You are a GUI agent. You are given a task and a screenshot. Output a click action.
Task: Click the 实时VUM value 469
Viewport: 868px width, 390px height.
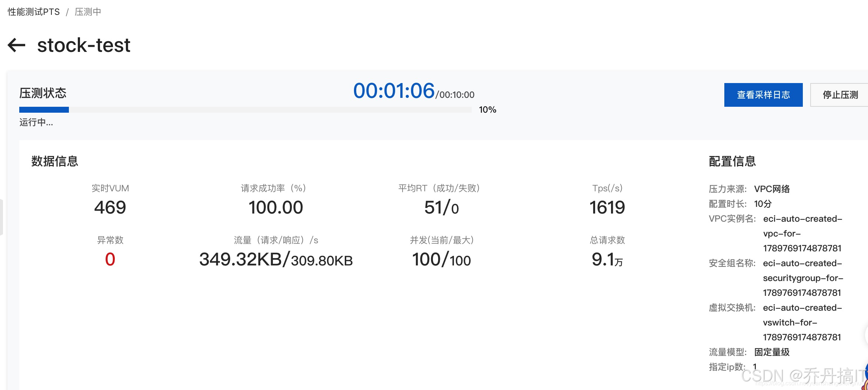pos(110,207)
